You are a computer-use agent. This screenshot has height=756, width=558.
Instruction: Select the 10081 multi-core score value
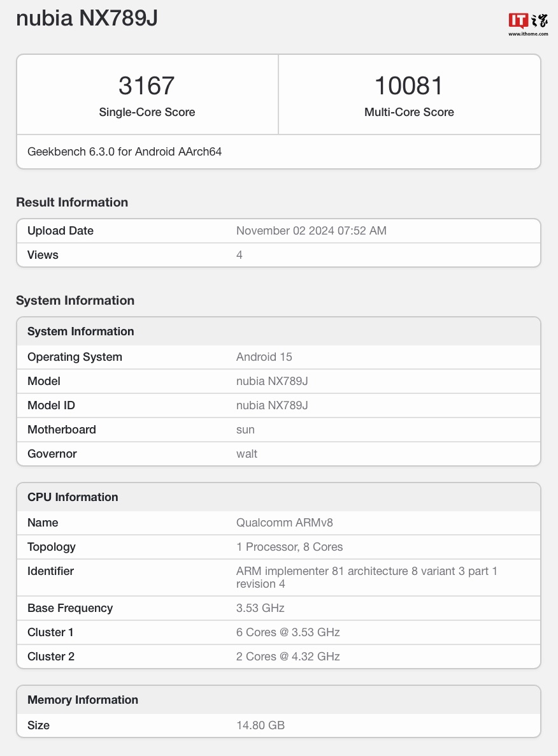(x=409, y=86)
